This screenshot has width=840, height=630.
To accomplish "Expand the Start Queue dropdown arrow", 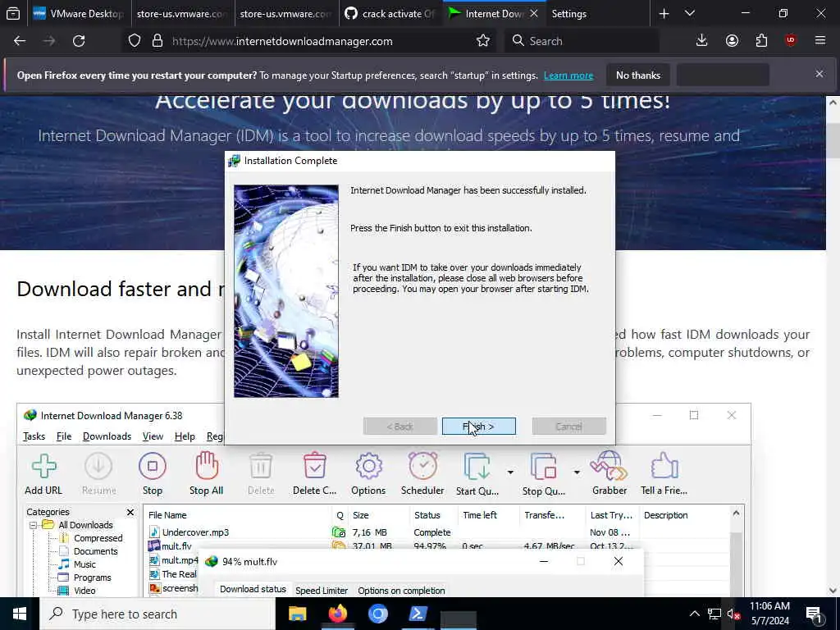I will (510, 472).
